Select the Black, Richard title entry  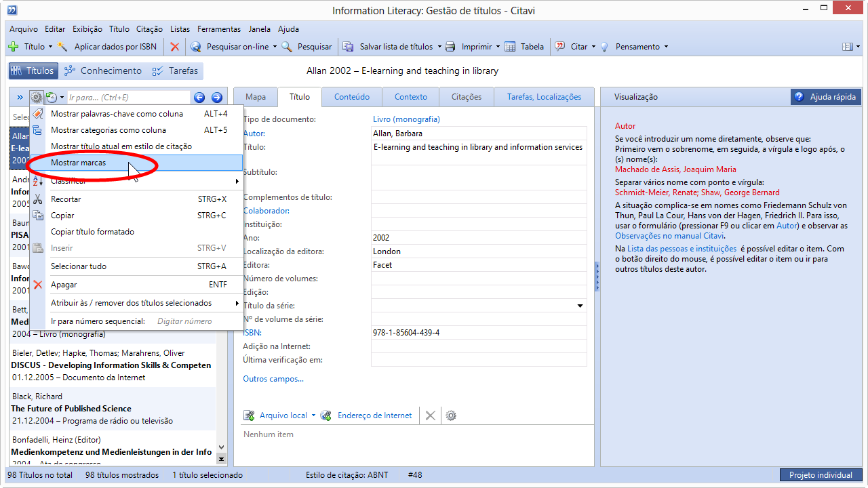coord(113,409)
